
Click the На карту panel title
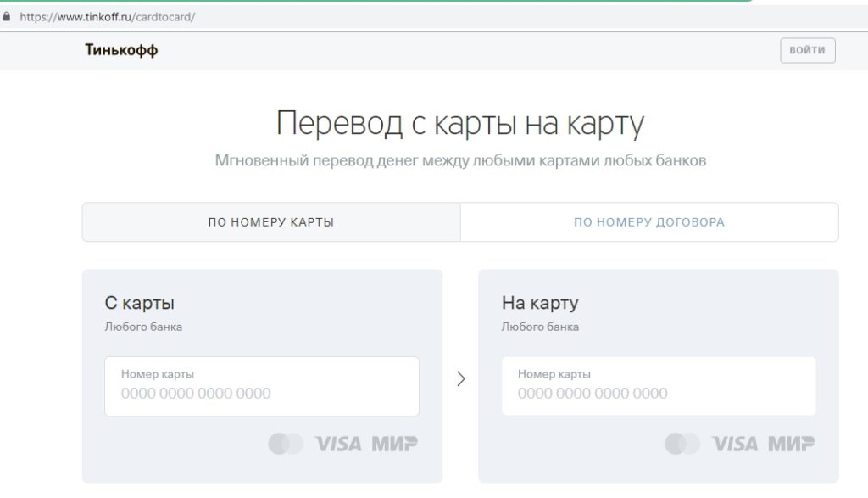click(539, 303)
